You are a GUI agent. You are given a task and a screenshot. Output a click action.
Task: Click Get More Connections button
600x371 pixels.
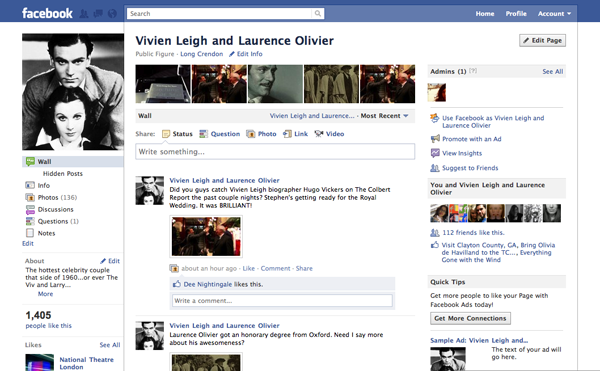click(470, 318)
